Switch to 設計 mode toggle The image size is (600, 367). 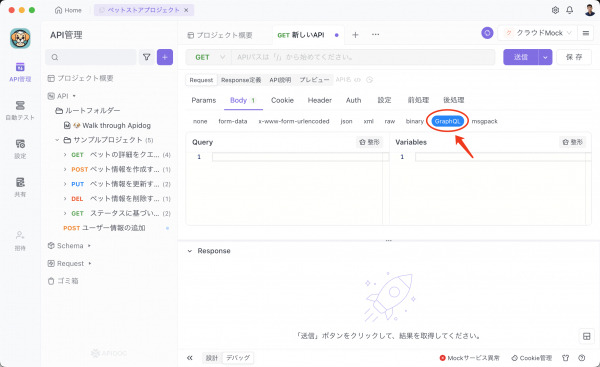[x=212, y=358]
